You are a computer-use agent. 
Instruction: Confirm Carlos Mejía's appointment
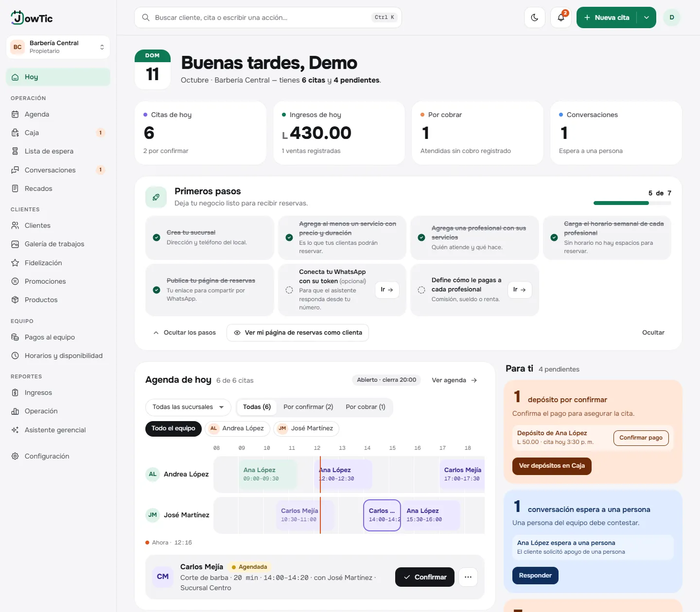[x=425, y=577]
